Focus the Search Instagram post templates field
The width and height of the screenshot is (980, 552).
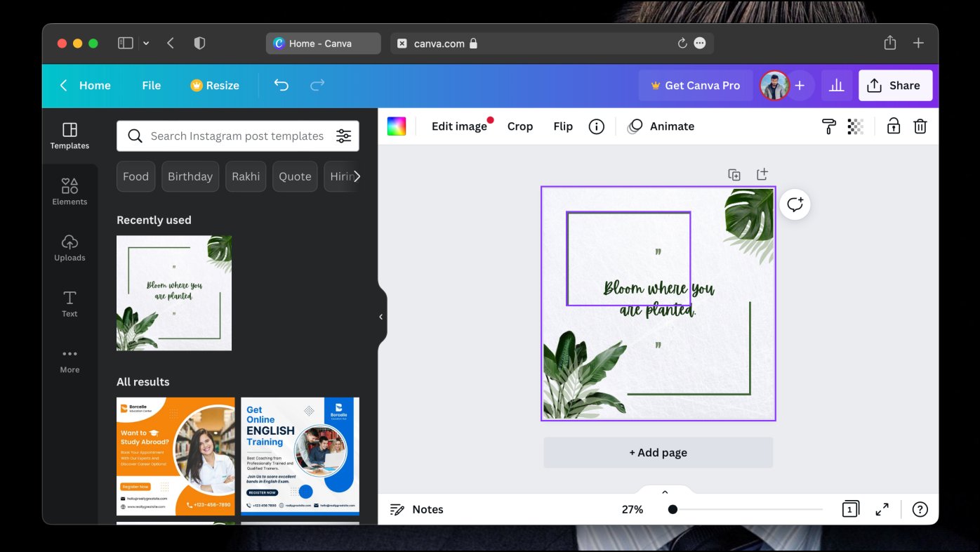click(x=237, y=136)
